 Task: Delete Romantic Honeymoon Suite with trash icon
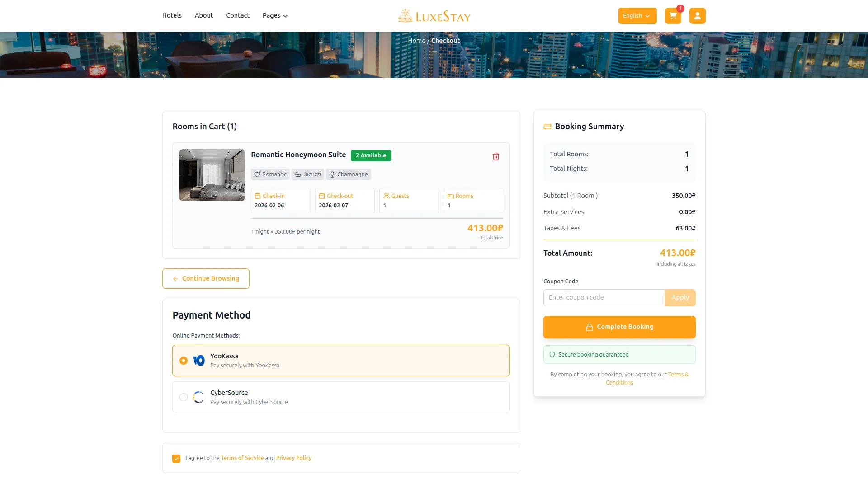(496, 156)
